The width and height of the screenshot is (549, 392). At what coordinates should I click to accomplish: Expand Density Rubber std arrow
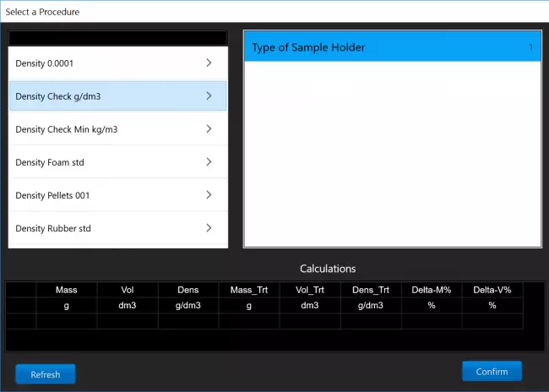[x=209, y=228]
